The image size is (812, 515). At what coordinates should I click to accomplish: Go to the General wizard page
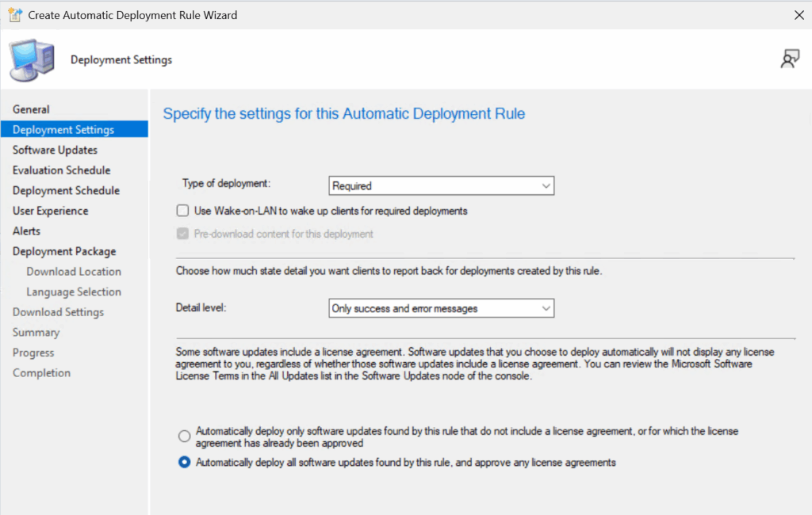[31, 109]
